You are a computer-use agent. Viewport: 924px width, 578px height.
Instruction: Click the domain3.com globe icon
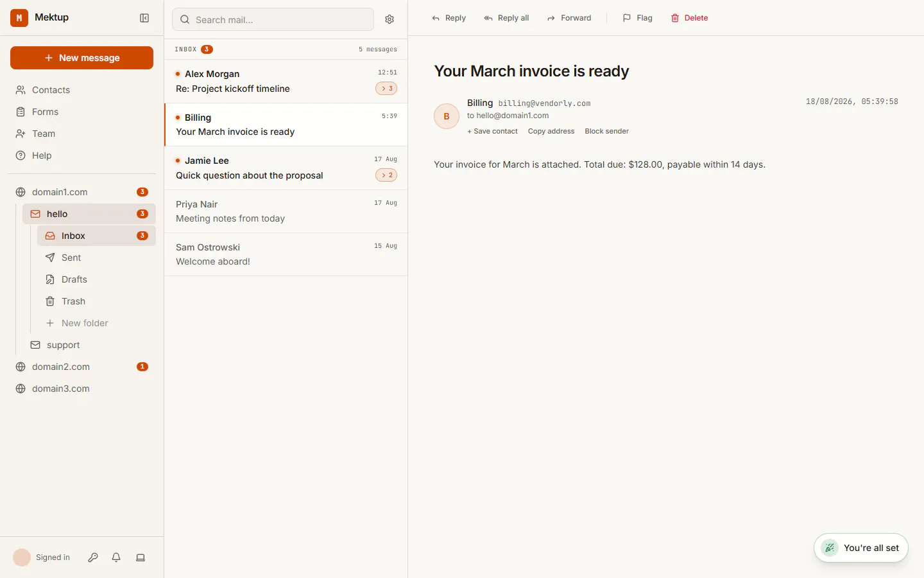pyautogui.click(x=21, y=389)
